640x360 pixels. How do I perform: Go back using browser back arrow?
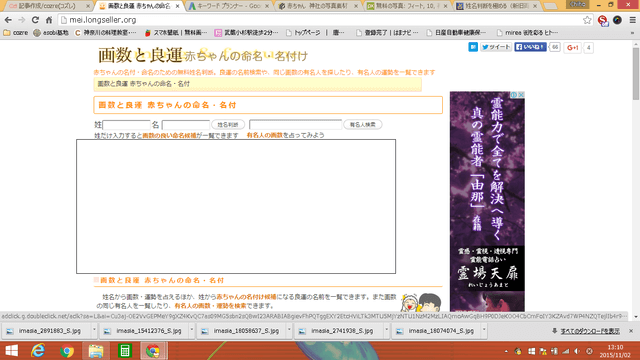tap(8, 20)
